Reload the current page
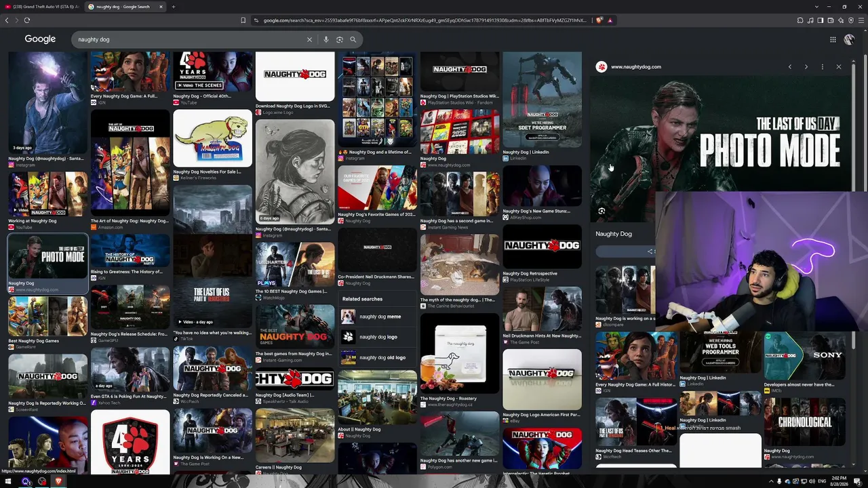868x488 pixels. point(27,20)
